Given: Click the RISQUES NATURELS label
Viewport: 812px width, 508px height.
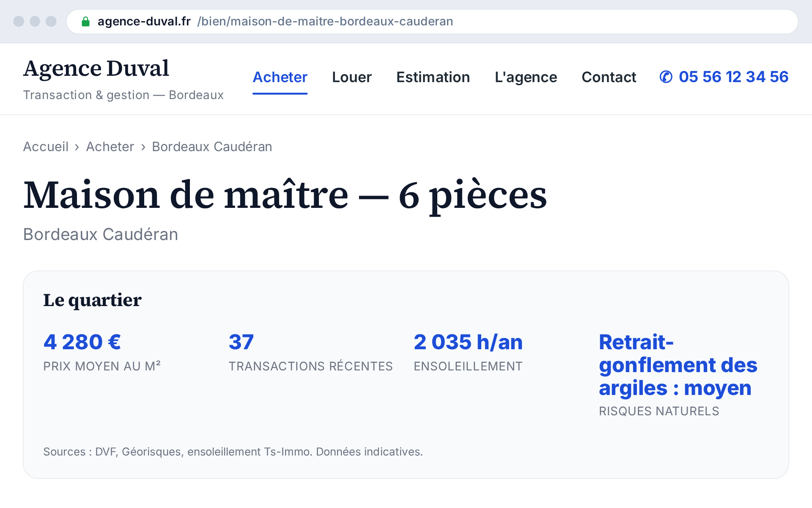Looking at the screenshot, I should pyautogui.click(x=659, y=411).
